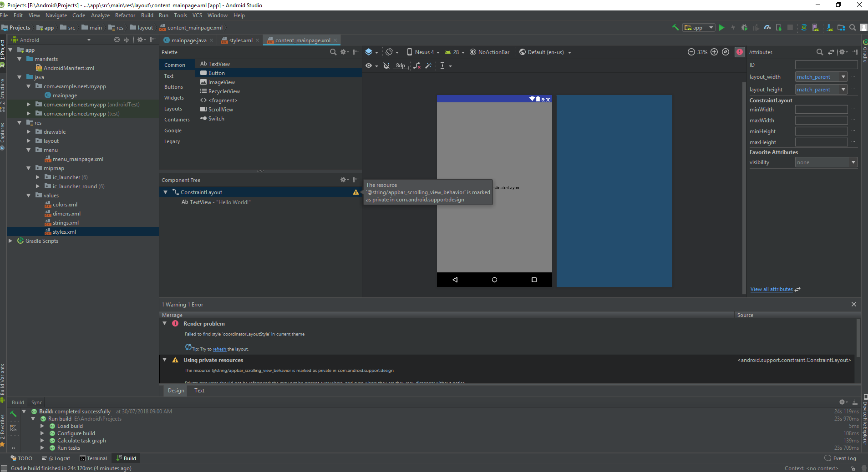Click the red error indicator in design toolbar
This screenshot has height=472, width=868.
pyautogui.click(x=740, y=52)
